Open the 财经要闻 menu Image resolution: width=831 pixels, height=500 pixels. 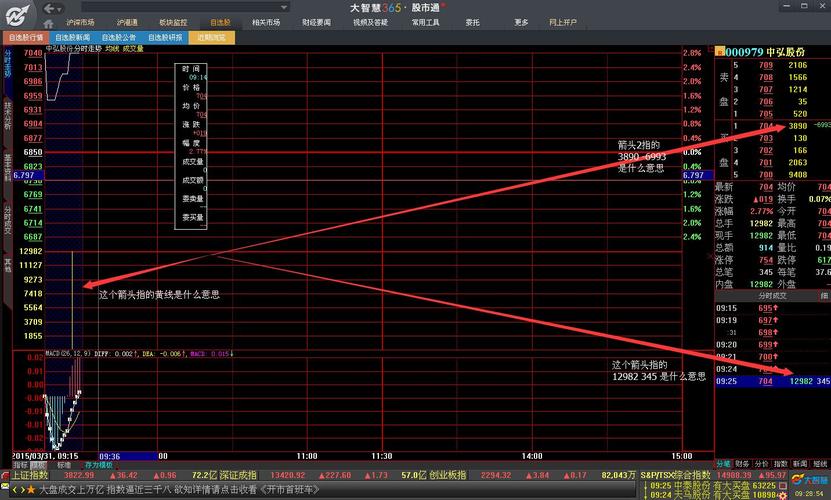point(316,22)
